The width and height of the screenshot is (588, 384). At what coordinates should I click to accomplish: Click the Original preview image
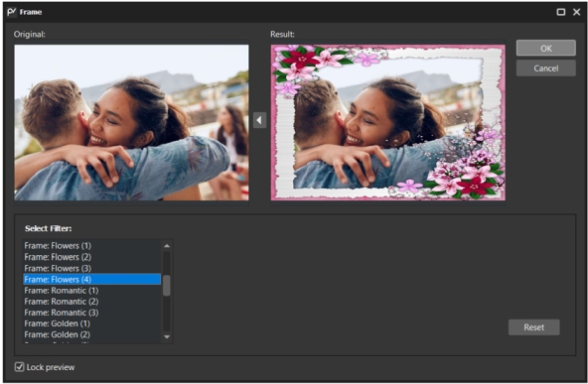[x=131, y=122]
